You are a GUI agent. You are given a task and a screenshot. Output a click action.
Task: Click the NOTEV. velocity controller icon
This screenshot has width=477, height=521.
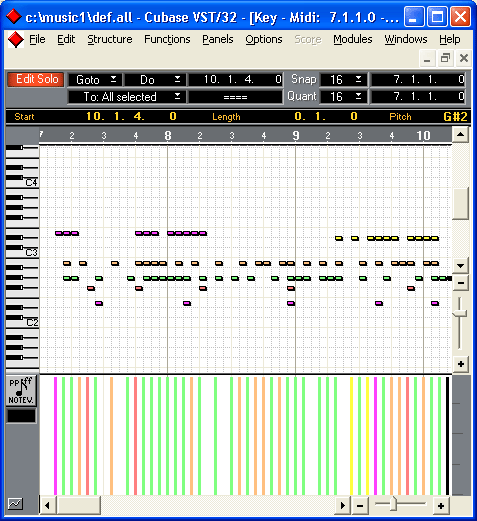click(x=21, y=391)
